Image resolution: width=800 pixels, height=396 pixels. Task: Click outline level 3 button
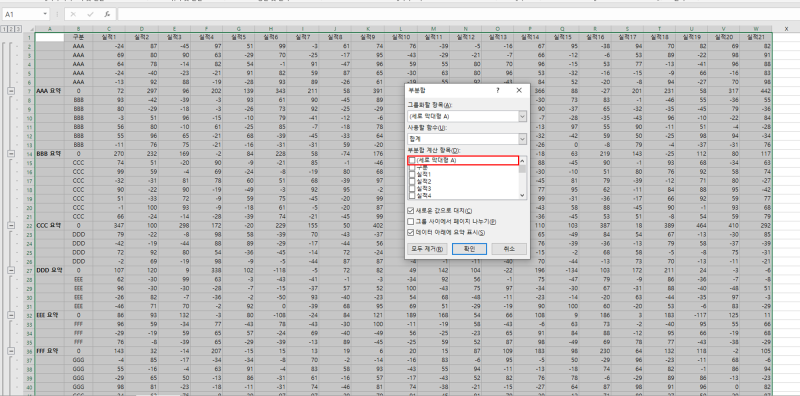click(x=18, y=29)
